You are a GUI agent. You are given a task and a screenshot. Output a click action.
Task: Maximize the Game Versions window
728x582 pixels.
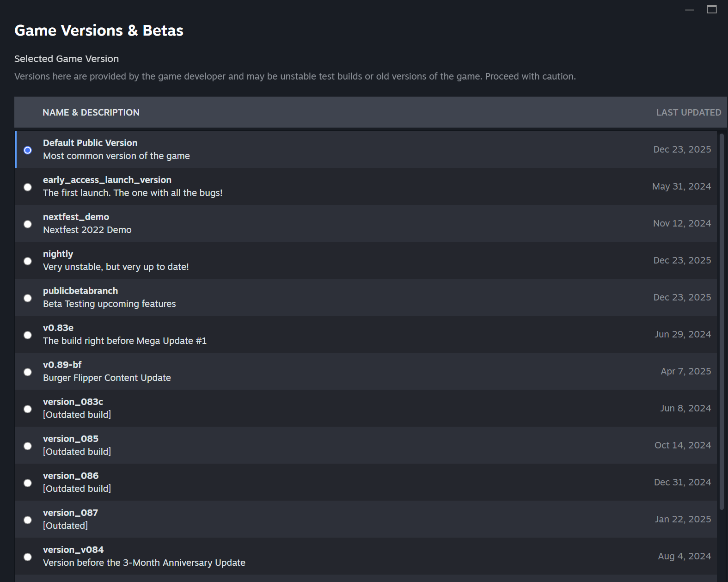(x=712, y=10)
